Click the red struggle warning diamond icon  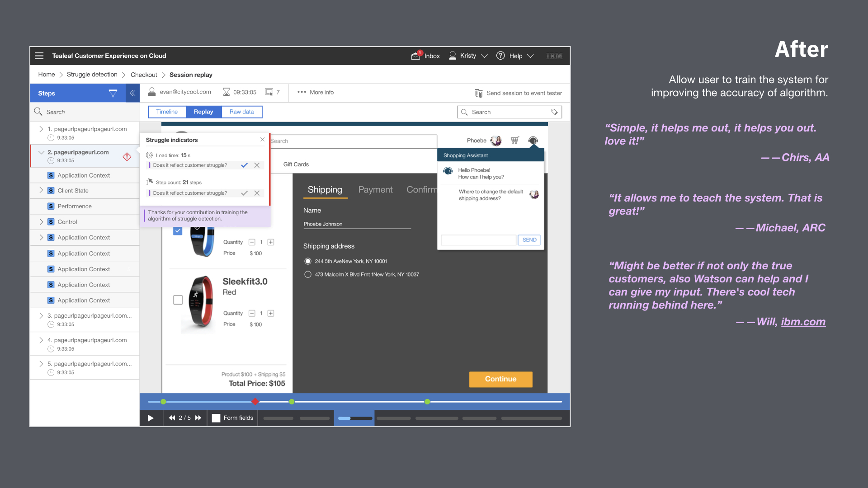point(127,156)
